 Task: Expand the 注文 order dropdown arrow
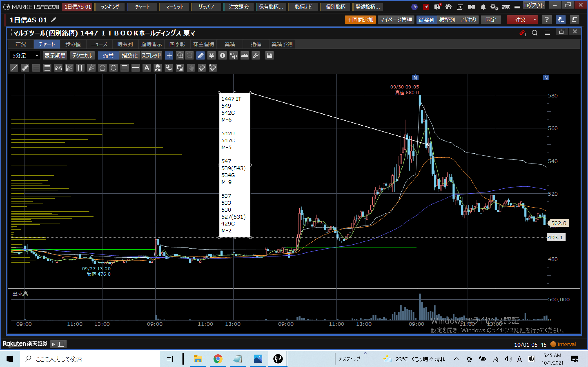click(x=534, y=20)
